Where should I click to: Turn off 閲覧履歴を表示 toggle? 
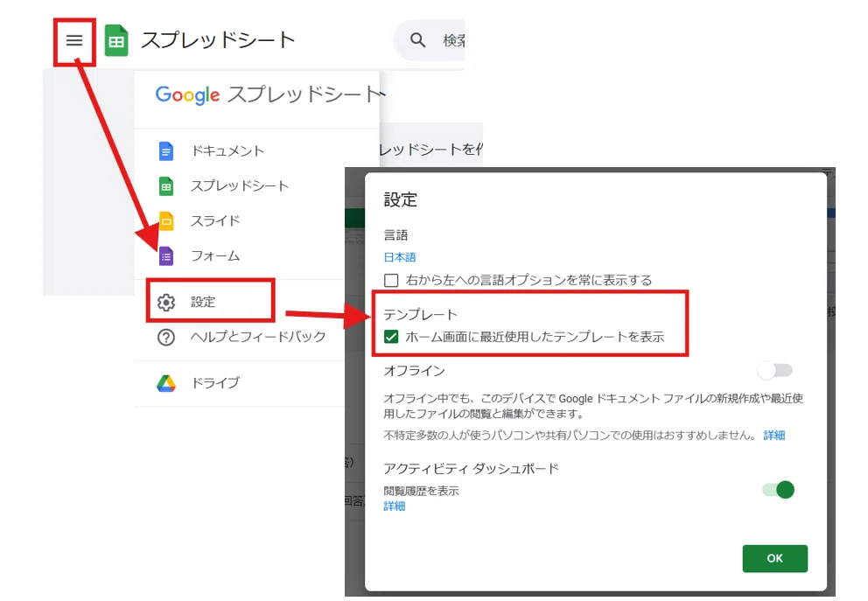point(779,490)
